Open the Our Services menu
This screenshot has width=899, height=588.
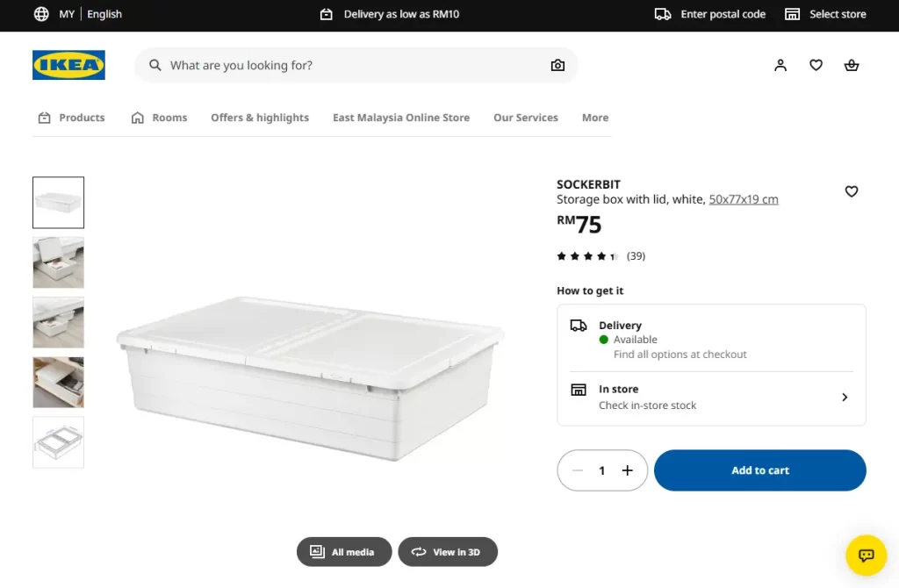(x=525, y=117)
